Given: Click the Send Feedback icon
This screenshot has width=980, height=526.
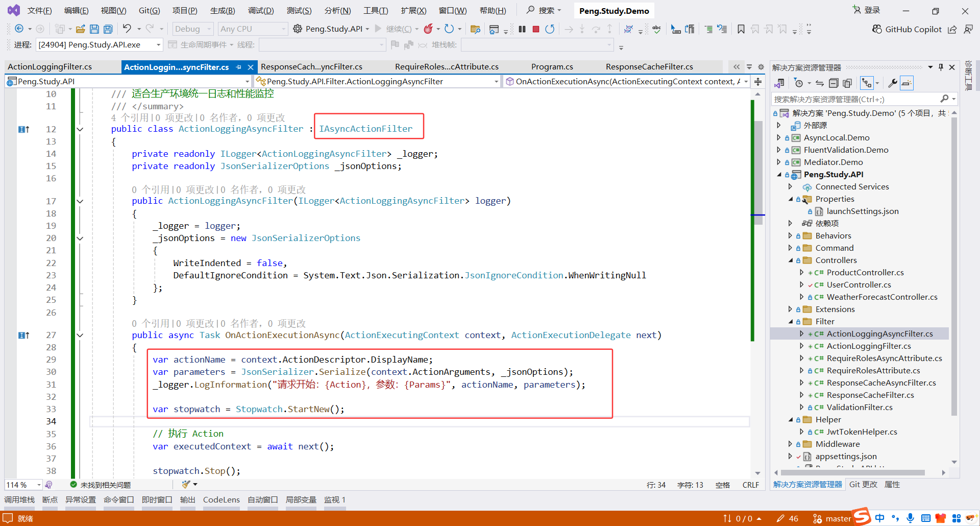Looking at the screenshot, I should pos(968,29).
